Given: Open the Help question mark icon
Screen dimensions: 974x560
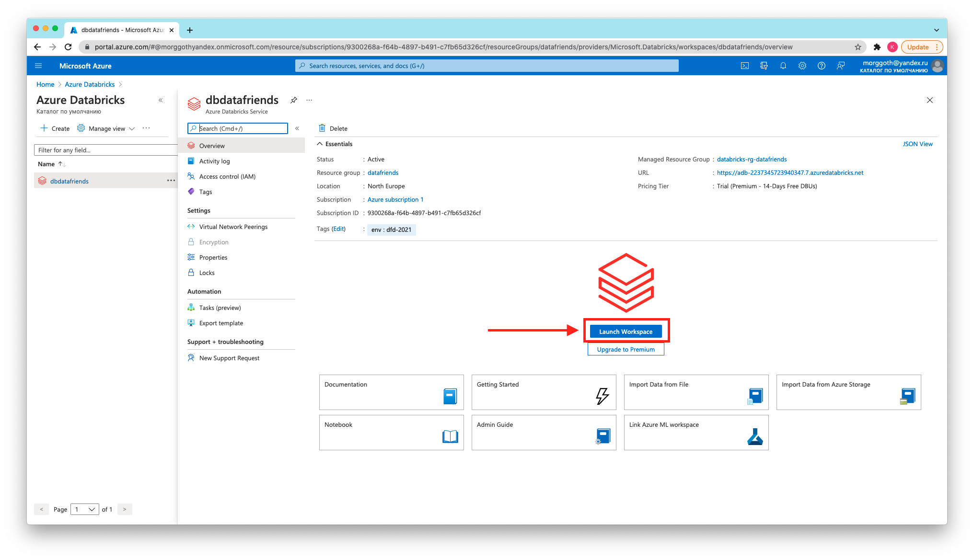Looking at the screenshot, I should point(822,66).
